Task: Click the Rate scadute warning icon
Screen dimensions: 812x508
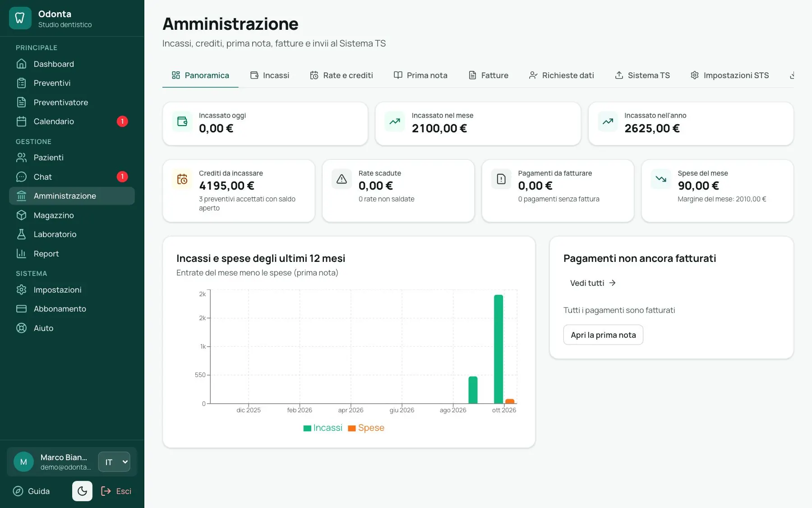Action: (342, 179)
